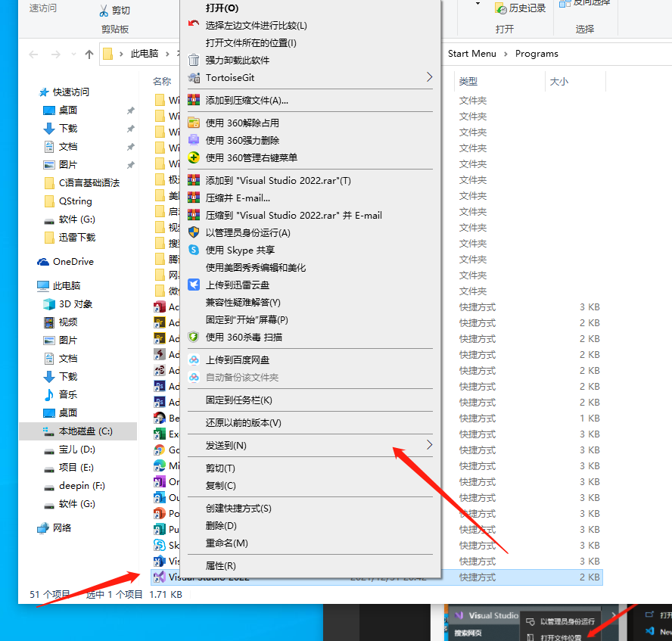
Task: Click the TortoiseGit icon in context menu
Action: tap(194, 77)
